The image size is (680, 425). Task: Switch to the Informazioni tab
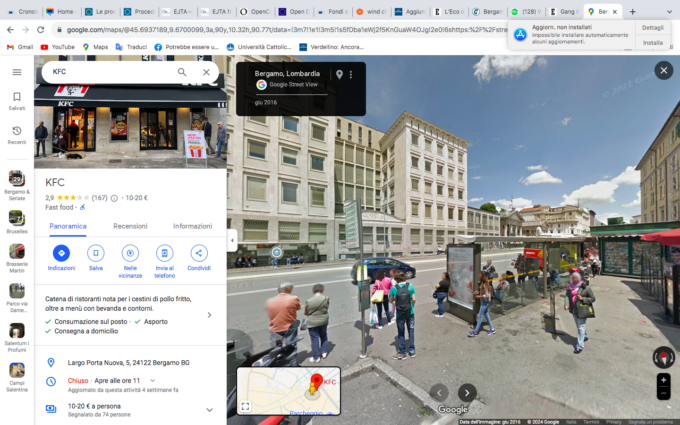coord(192,226)
